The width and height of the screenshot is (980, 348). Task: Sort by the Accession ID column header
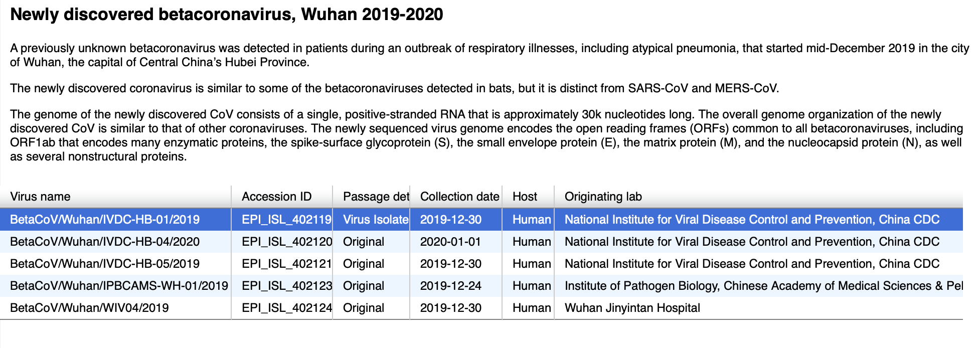click(276, 197)
